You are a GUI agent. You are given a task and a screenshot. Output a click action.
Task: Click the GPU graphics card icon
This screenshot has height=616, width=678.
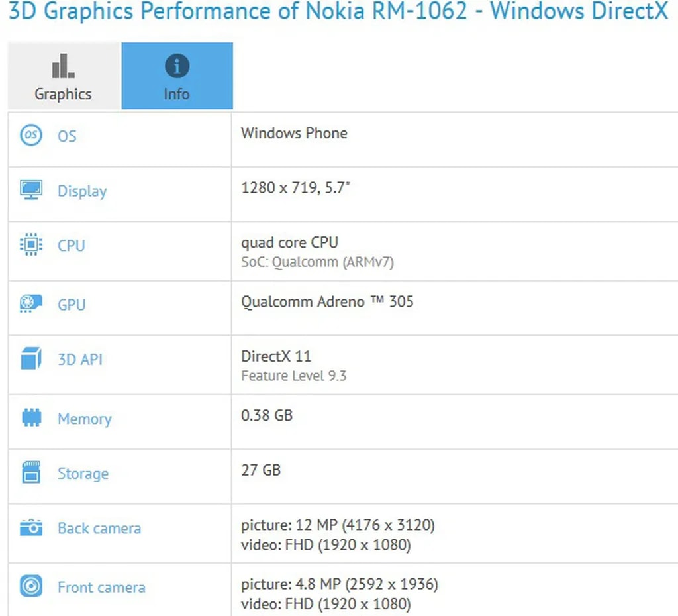[31, 304]
